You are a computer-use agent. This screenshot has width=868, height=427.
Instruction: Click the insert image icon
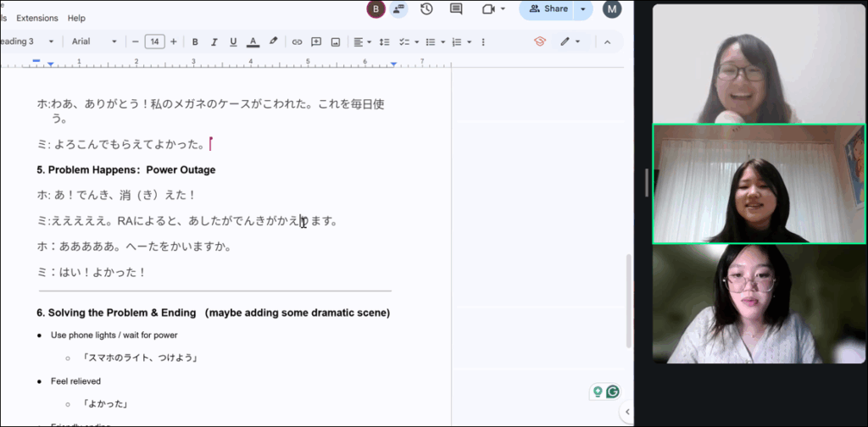[x=336, y=42]
